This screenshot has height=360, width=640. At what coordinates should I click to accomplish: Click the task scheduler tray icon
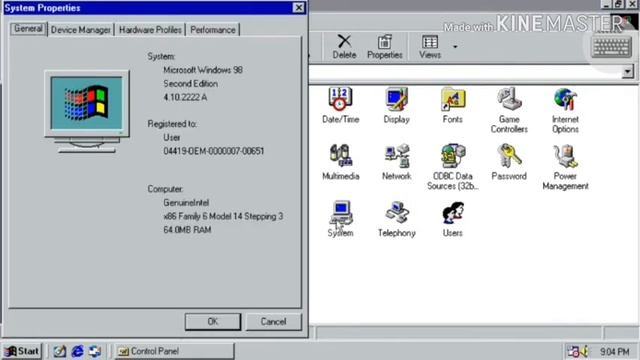[x=573, y=351]
